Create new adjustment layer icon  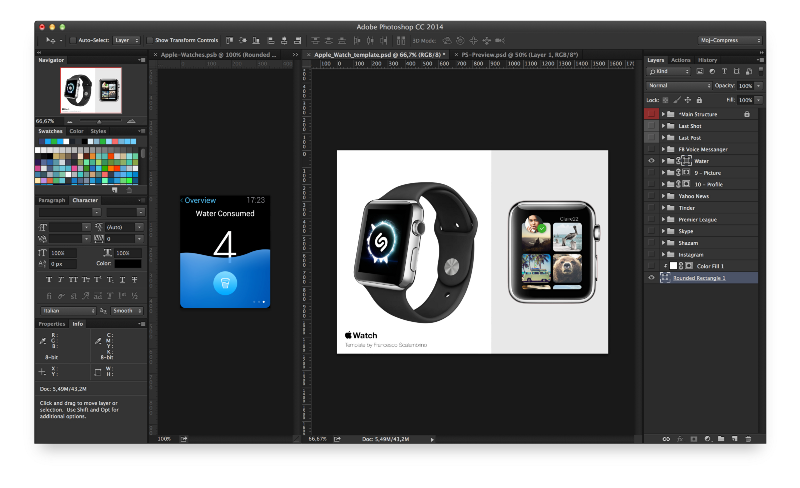708,439
